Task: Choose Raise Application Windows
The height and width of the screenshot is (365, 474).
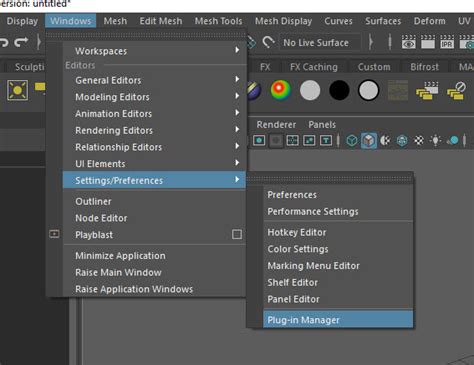Action: [154, 289]
